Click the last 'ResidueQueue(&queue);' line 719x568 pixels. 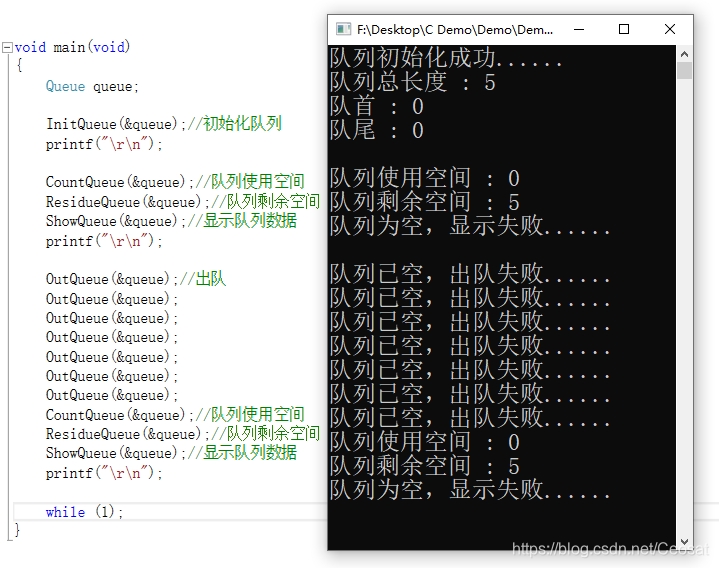[183, 434]
